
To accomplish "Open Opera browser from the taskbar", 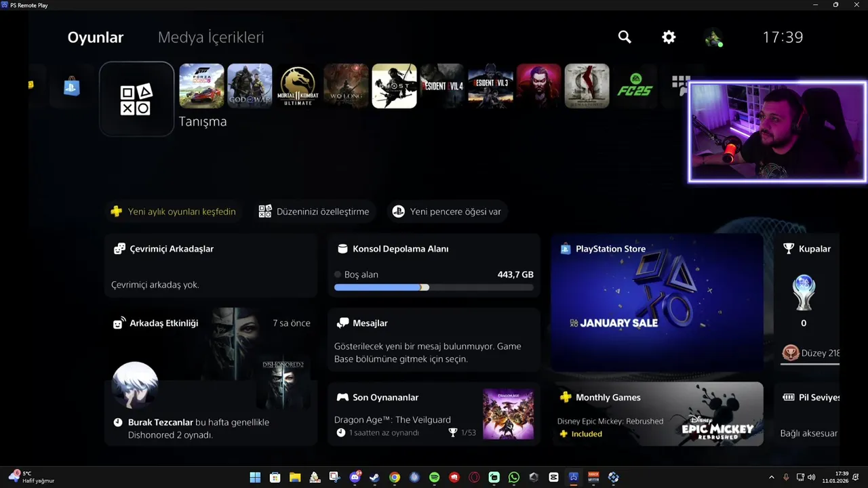I will [x=474, y=477].
